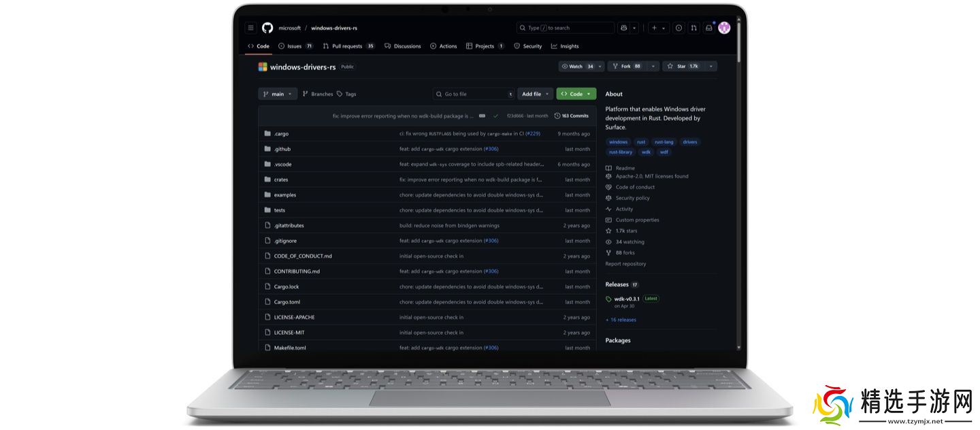
Task: Click the commit status checkmark icon
Action: pyautogui.click(x=495, y=116)
